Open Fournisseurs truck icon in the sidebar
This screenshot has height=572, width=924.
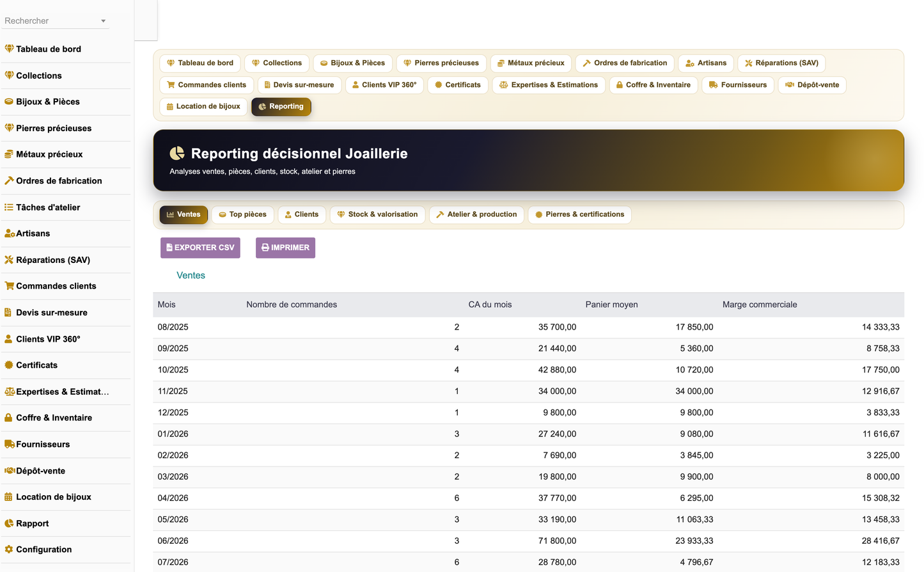[x=9, y=444]
